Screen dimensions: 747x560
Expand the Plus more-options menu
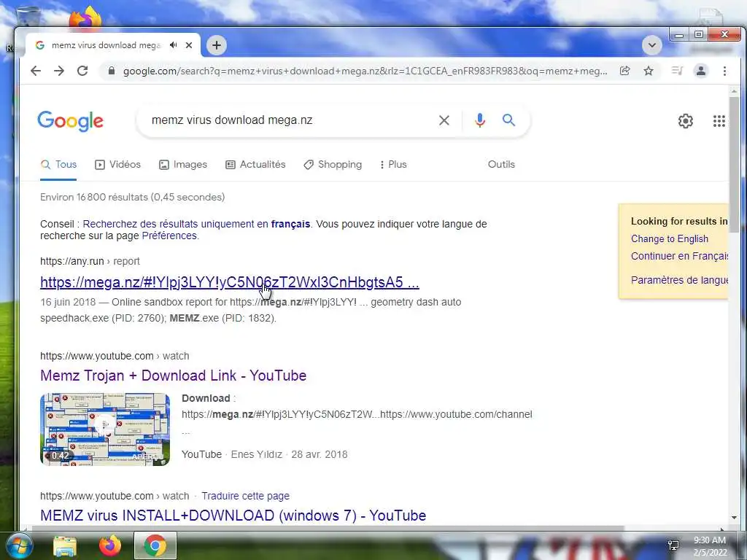tap(393, 164)
